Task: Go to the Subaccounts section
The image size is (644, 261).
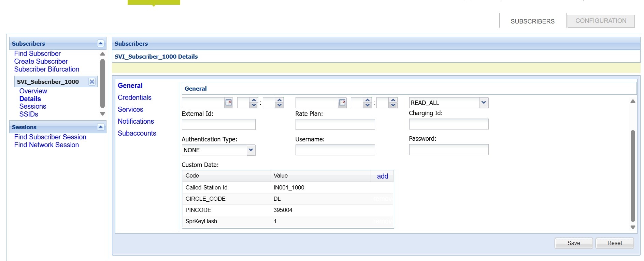Action: [137, 133]
